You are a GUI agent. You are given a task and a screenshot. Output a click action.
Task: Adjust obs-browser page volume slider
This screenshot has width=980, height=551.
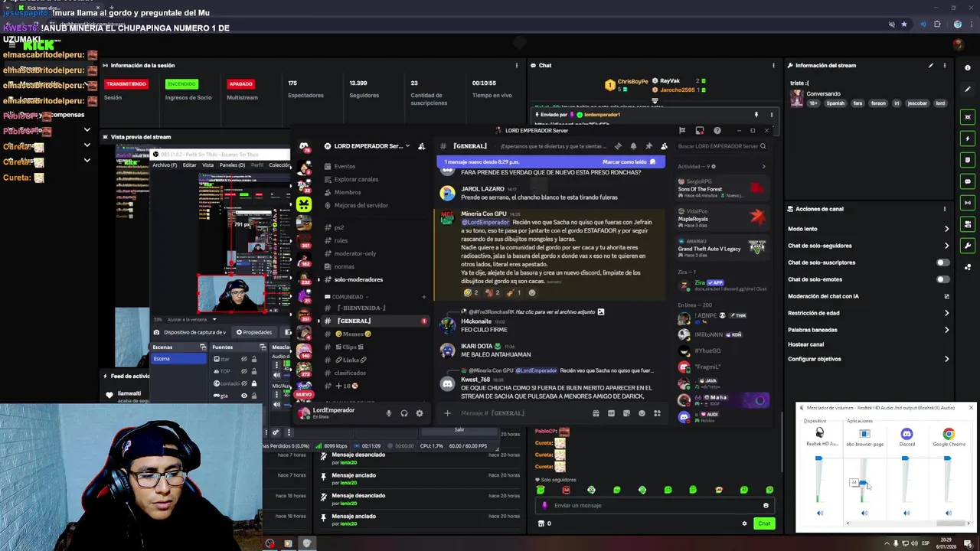coord(863,483)
